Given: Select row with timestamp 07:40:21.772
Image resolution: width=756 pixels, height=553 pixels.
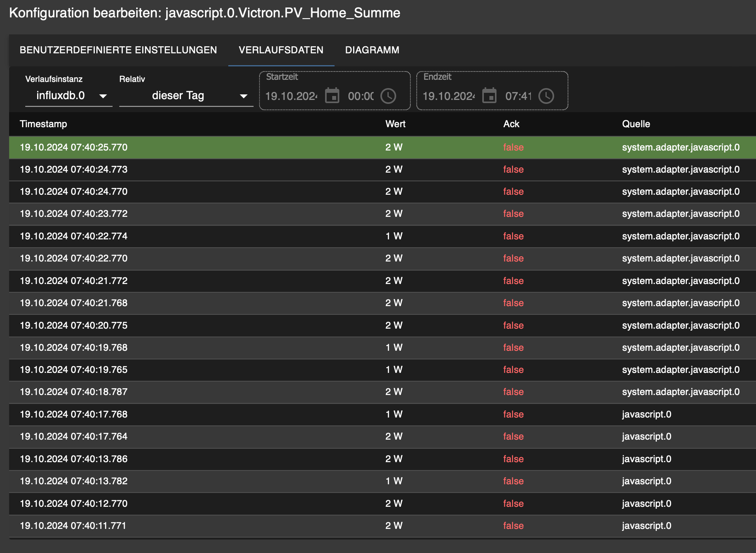Looking at the screenshot, I should coord(382,281).
